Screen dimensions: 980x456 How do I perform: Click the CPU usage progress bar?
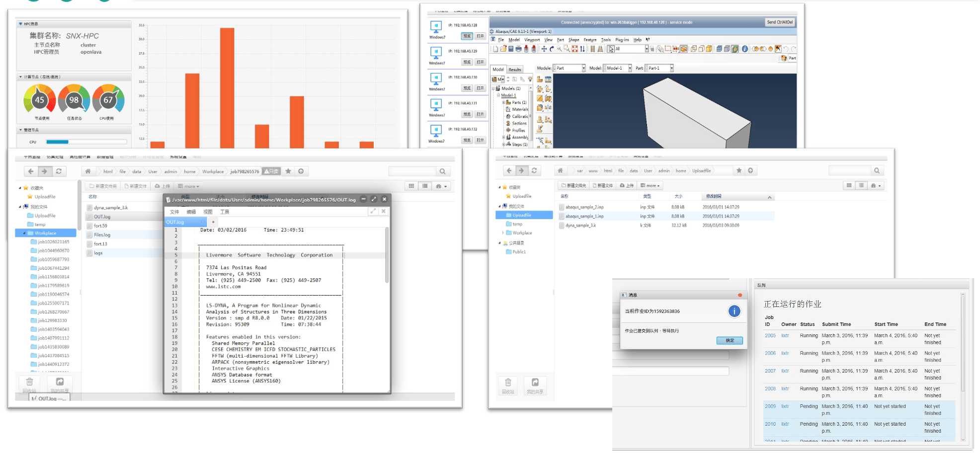[x=86, y=142]
